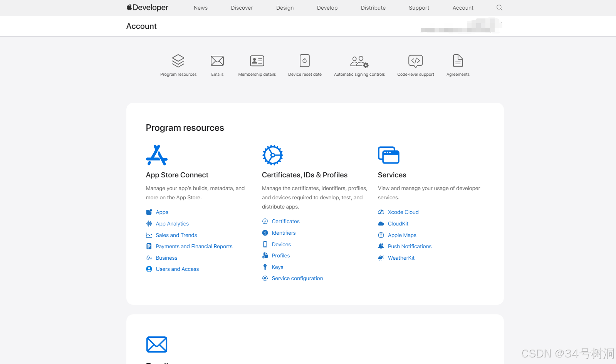Click the large App Store Connect icon
Screen dimensions: 616x364
(157, 155)
